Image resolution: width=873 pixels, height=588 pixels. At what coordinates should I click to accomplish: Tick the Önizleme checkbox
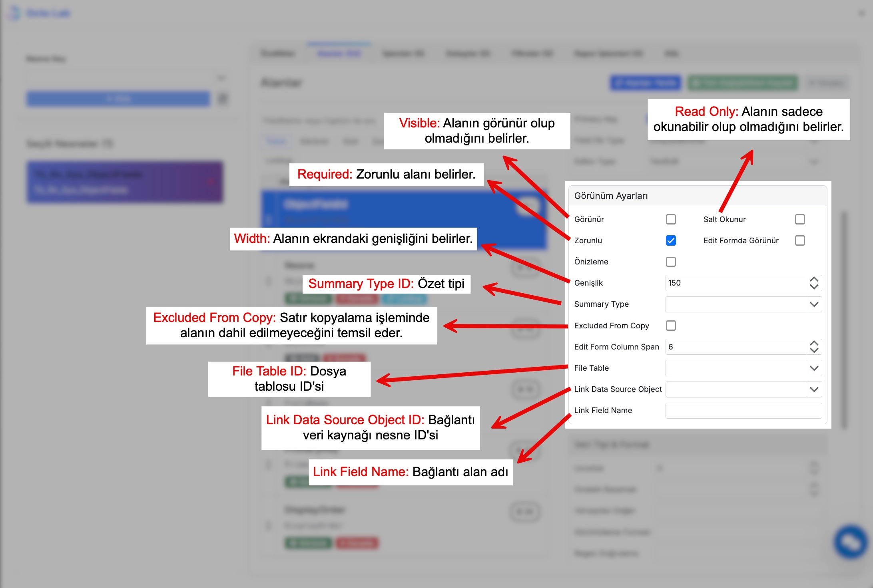click(671, 262)
